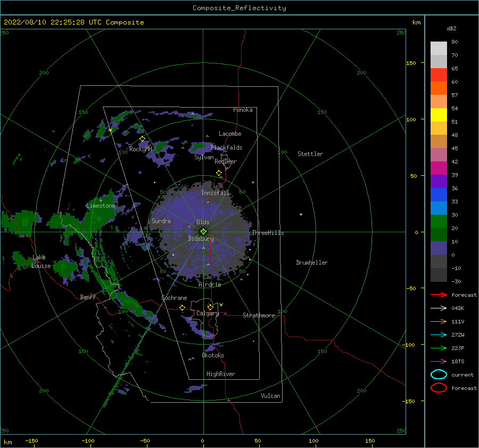Click the Composite_Reflectivity title
The image size is (479, 448).
[x=240, y=8]
